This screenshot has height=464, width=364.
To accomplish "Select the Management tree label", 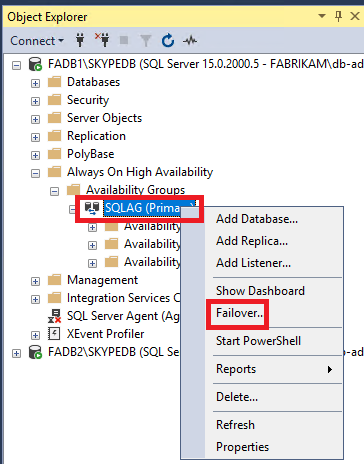I will pyautogui.click(x=102, y=280).
